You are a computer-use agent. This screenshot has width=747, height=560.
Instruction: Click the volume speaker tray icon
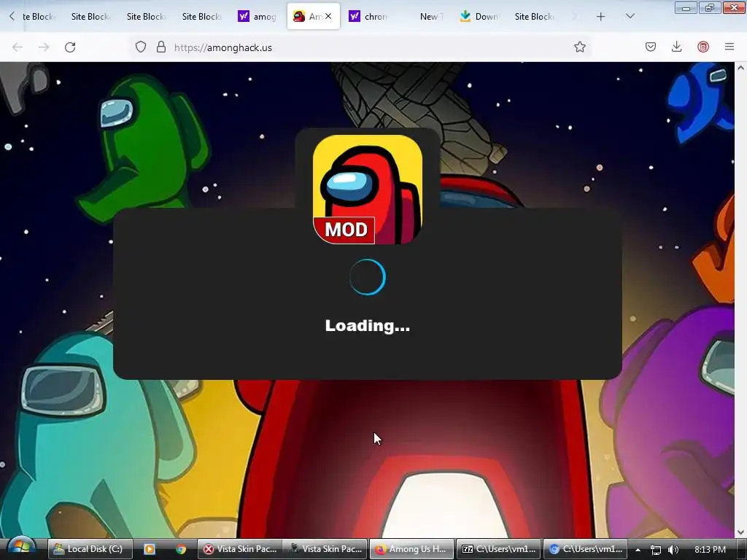(673, 550)
